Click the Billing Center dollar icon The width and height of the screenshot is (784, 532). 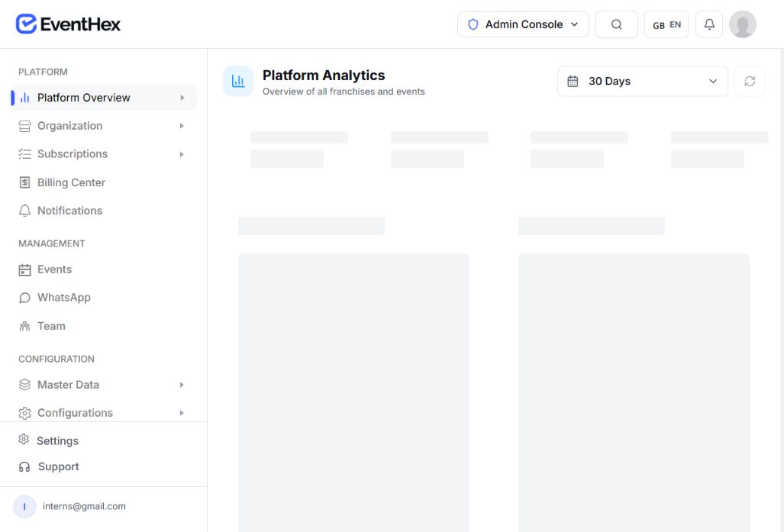tap(24, 182)
